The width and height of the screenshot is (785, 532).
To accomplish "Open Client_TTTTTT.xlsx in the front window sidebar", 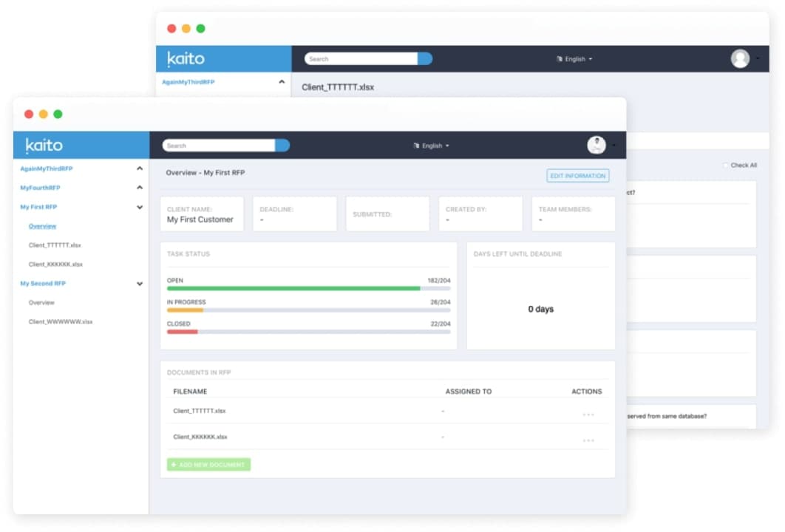I will (55, 245).
